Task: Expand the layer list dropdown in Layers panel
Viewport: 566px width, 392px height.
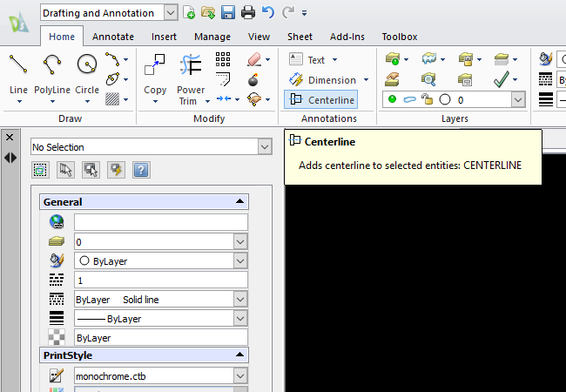Action: [518, 100]
